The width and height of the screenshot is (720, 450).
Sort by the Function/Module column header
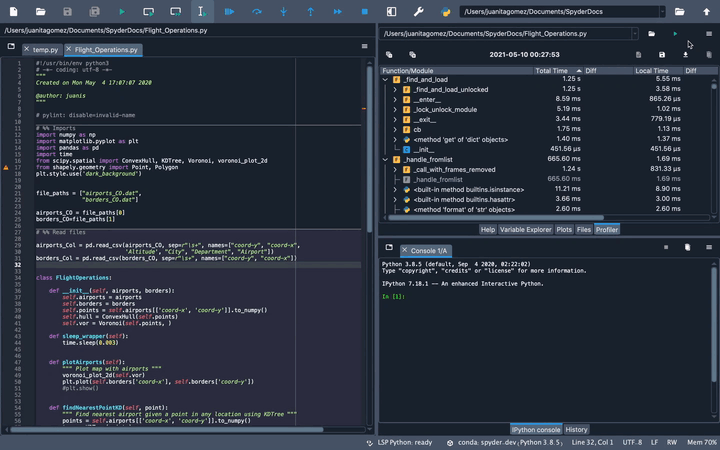click(x=456, y=71)
